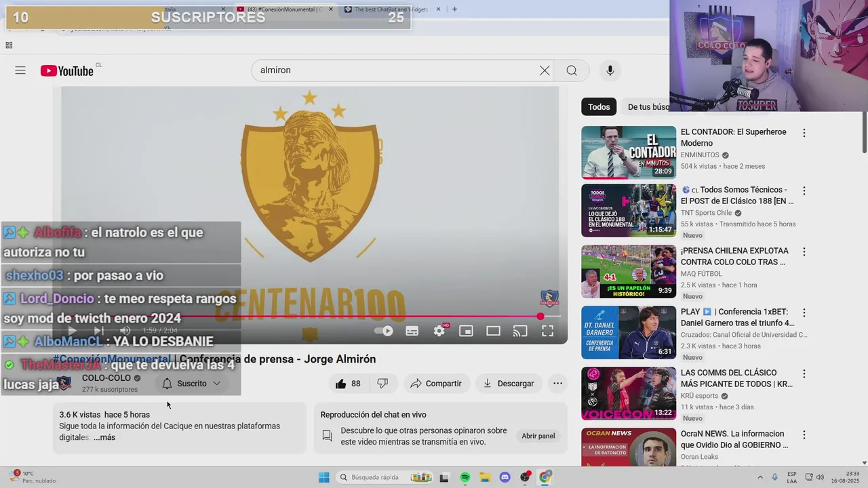Dislike the video with thumbs down
This screenshot has height=488, width=868.
pos(382,384)
